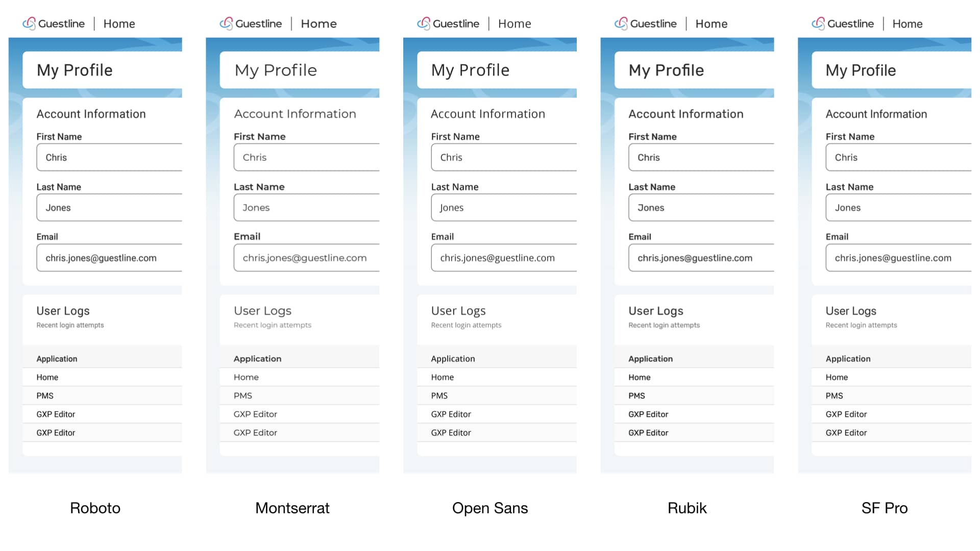The image size is (980, 551).
Task: Click the Application column header in Montserrat mockup
Action: pos(257,359)
